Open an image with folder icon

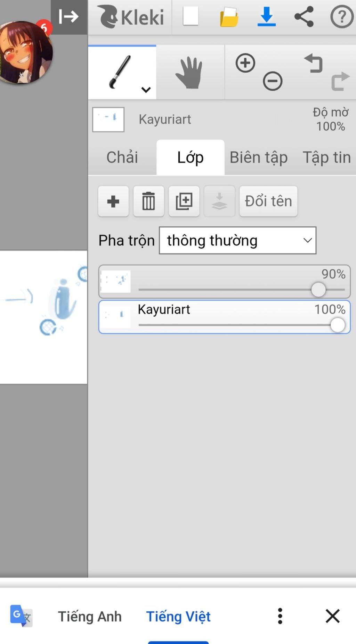coord(229,17)
